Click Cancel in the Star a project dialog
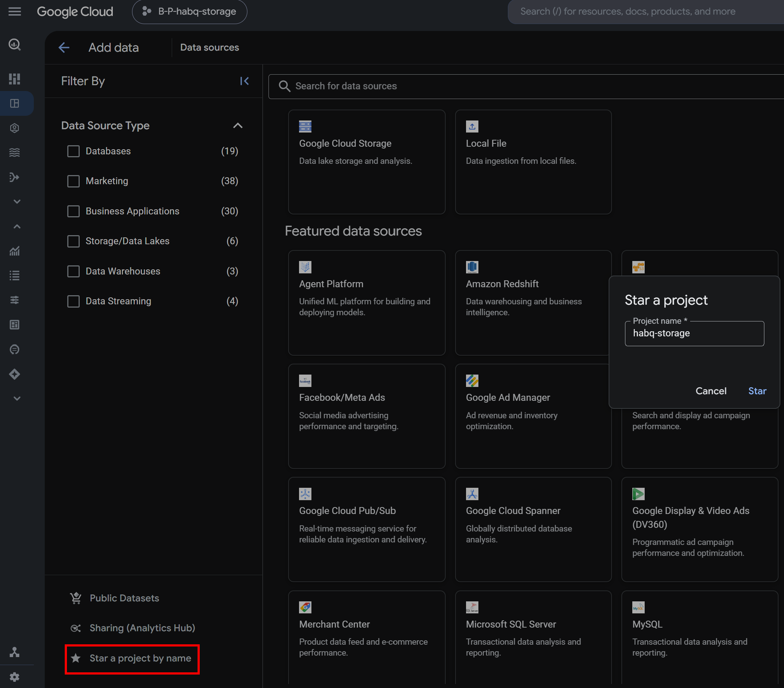Screen dimensions: 784x688 [711, 391]
